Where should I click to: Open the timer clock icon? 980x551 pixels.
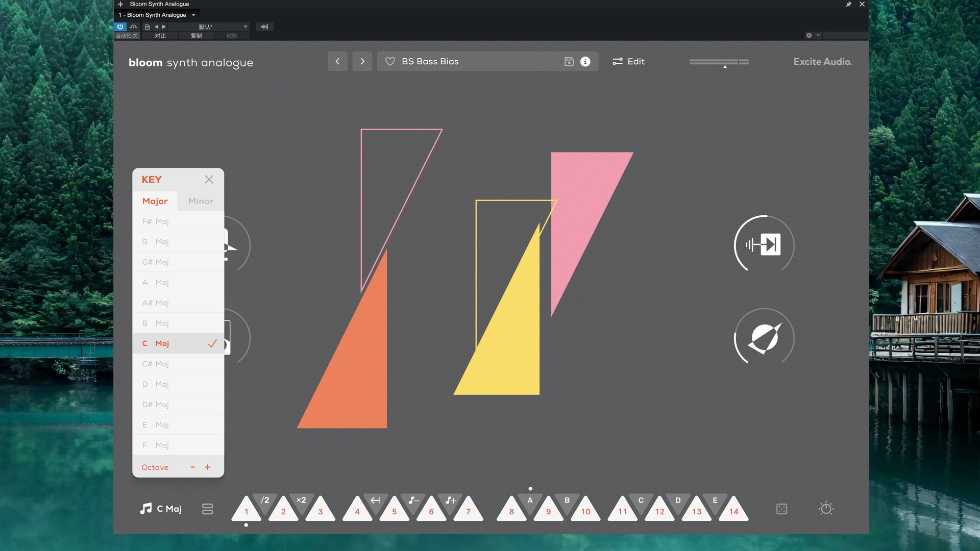coord(826,509)
